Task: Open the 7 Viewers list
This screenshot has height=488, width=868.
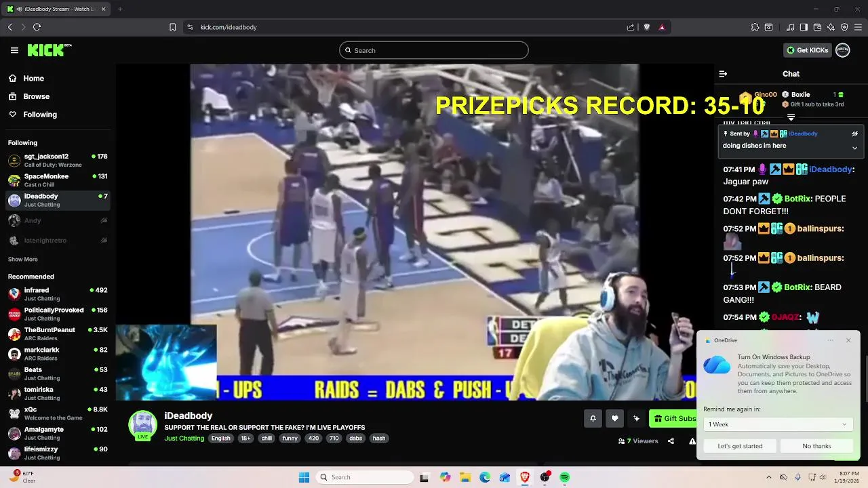Action: coord(638,441)
